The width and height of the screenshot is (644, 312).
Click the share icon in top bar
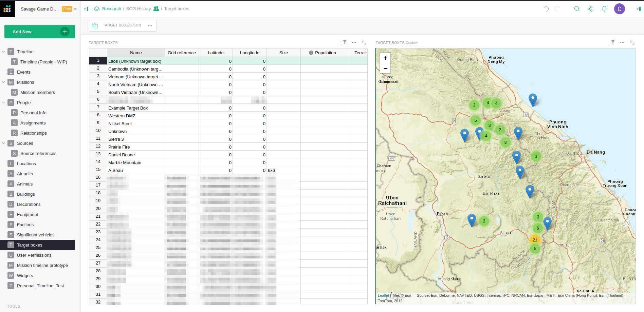[x=590, y=9]
